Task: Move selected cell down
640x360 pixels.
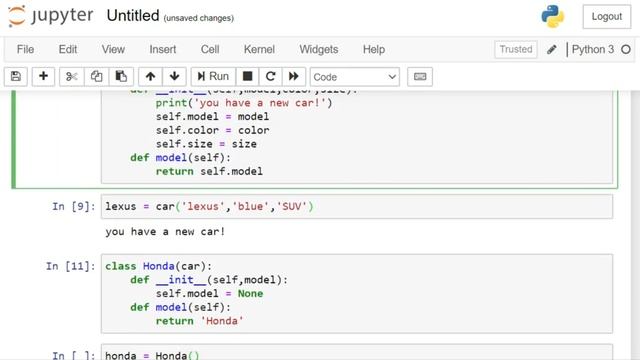Action: click(174, 76)
